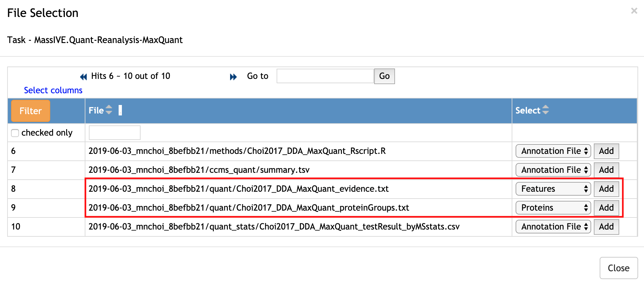Click the Go to page input field
Screen dimensions: 644x283
tap(325, 76)
